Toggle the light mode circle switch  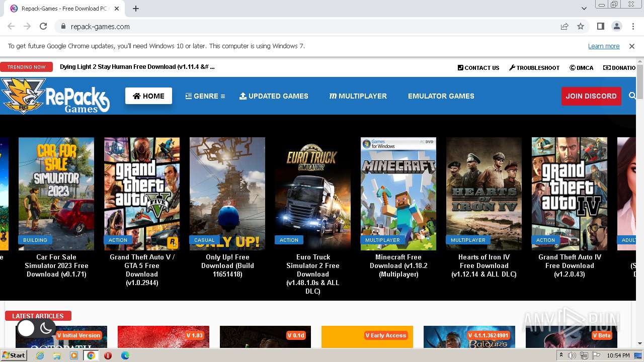coord(26,328)
